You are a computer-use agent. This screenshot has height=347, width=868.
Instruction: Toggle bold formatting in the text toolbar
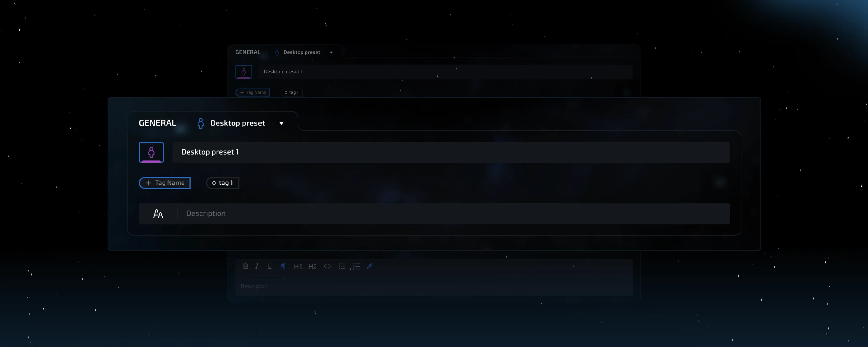pyautogui.click(x=246, y=266)
